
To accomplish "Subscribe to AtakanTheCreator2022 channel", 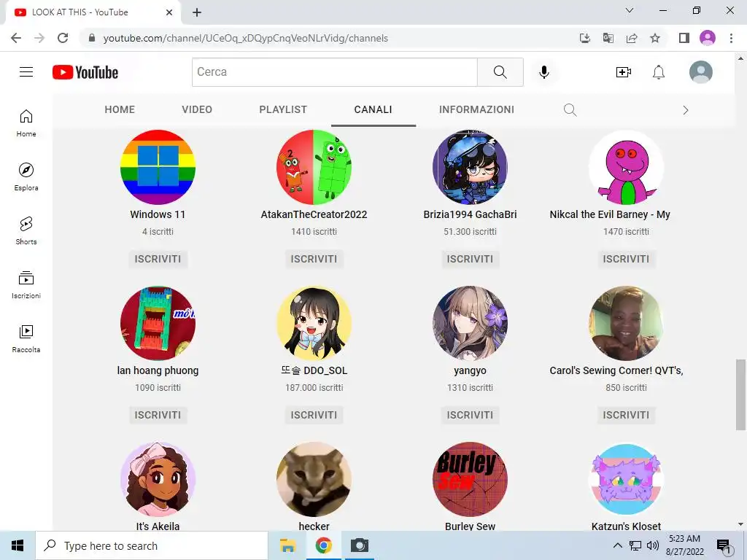I will 314,259.
